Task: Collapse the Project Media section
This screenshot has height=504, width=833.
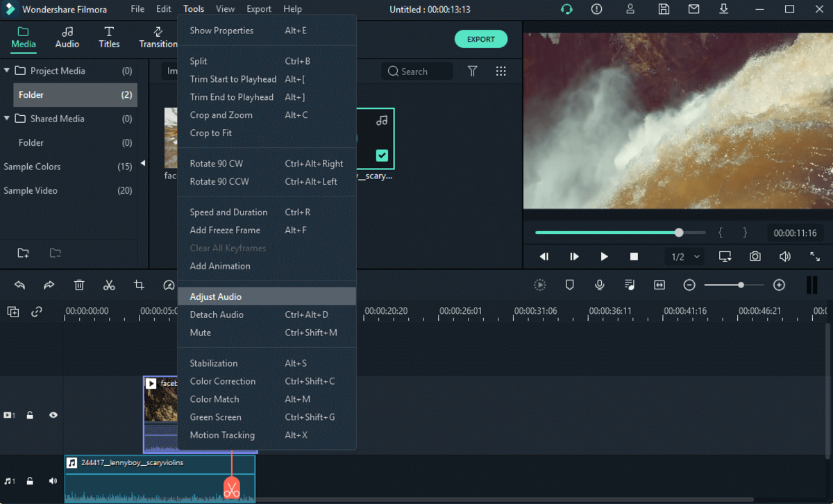Action: coord(7,70)
